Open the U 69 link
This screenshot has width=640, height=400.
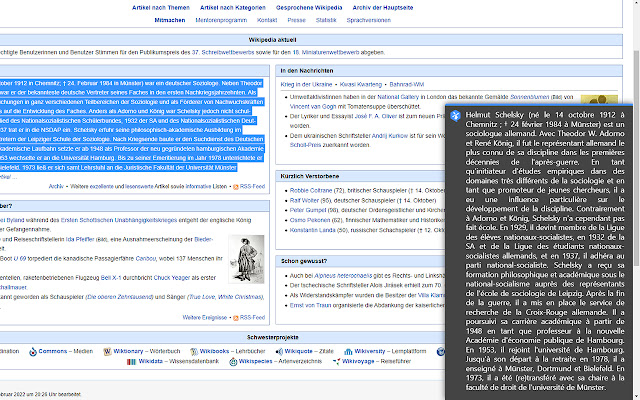tap(20, 258)
